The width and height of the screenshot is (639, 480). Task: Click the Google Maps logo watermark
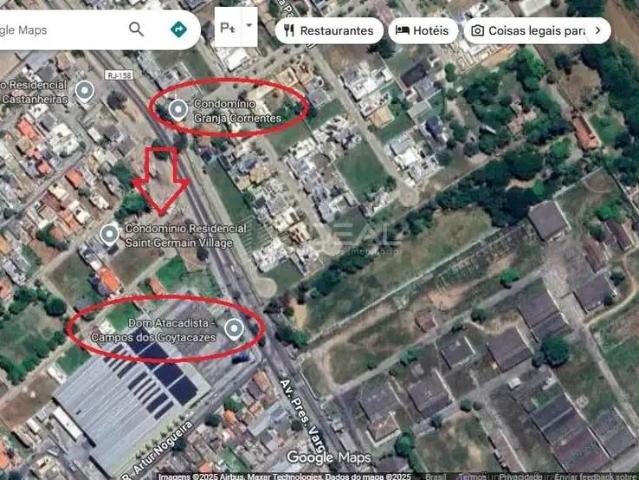pyautogui.click(x=328, y=458)
